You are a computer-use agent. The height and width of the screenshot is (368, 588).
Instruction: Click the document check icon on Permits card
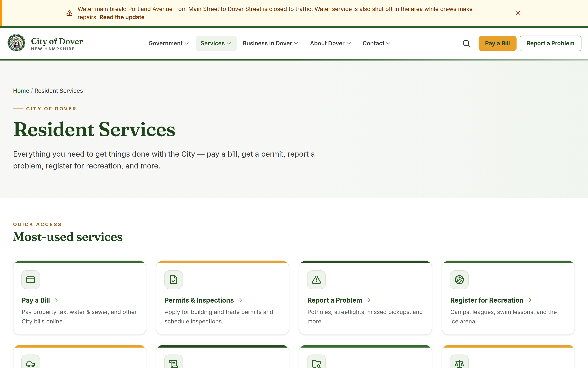tap(174, 280)
